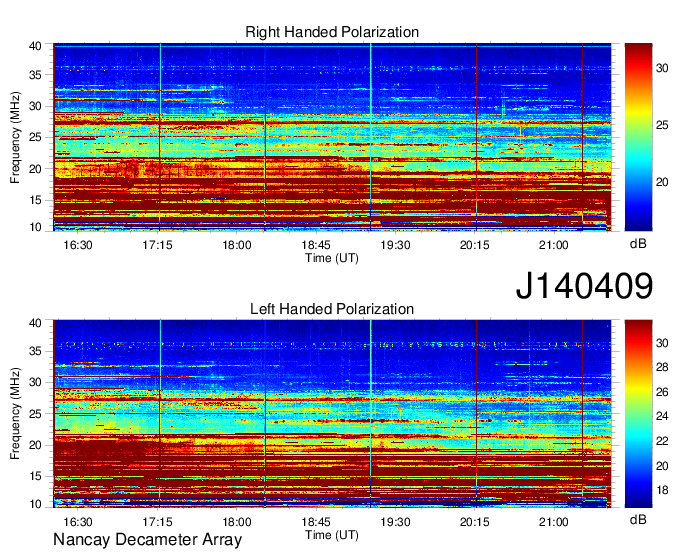Click the 20 dB label on Right Handed colorbar
The image size is (680, 552).
coord(662,182)
